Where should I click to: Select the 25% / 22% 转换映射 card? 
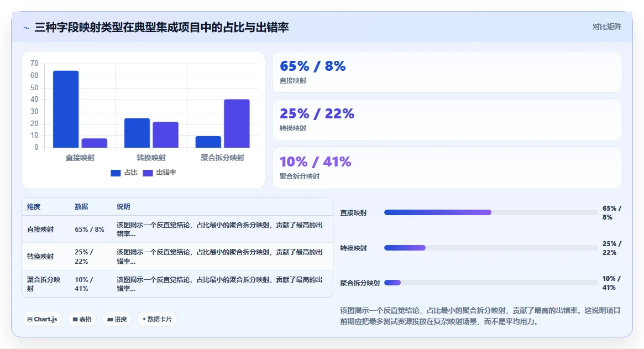coord(447,119)
